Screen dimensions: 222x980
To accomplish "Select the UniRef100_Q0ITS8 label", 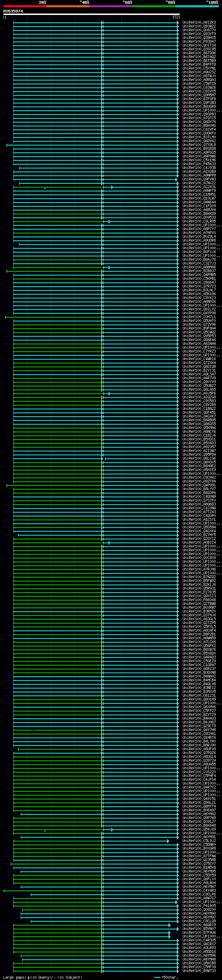I will 199,45.
